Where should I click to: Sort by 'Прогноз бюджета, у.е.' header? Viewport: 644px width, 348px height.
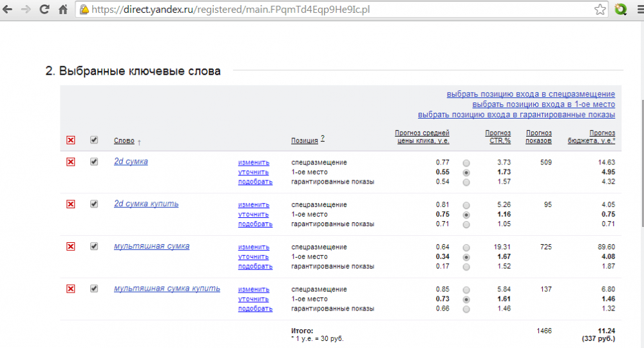[591, 137]
